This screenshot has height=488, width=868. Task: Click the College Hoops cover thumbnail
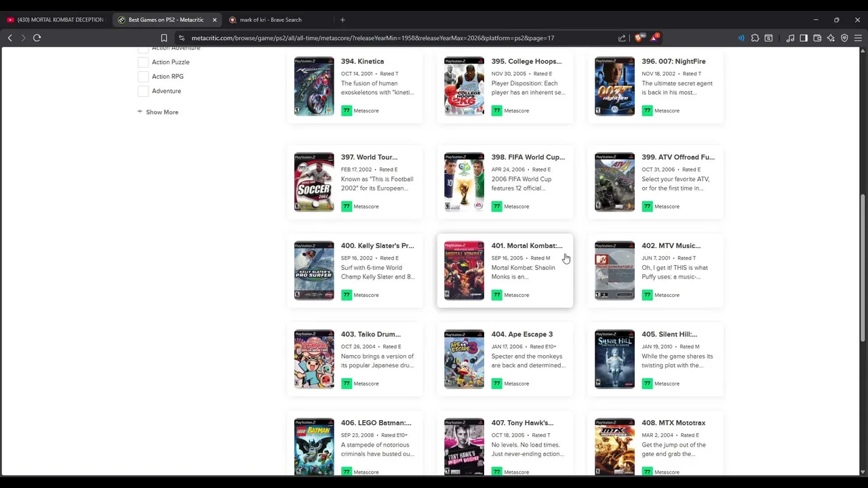click(465, 86)
